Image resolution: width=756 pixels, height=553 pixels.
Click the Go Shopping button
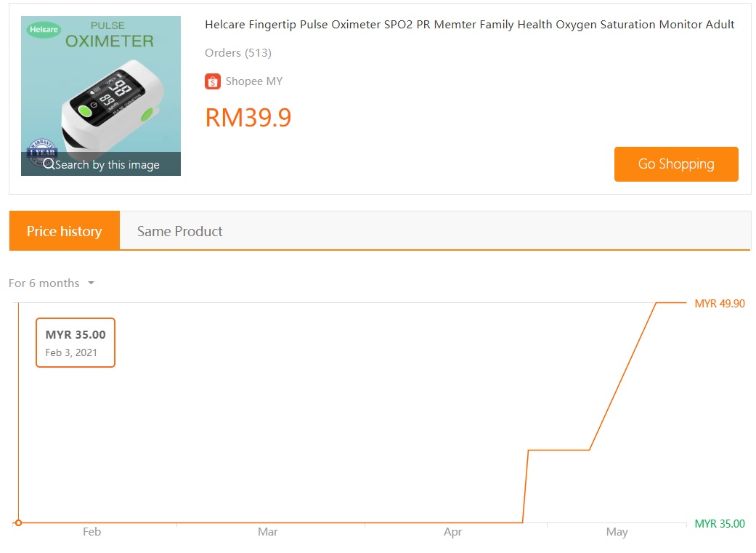[676, 164]
